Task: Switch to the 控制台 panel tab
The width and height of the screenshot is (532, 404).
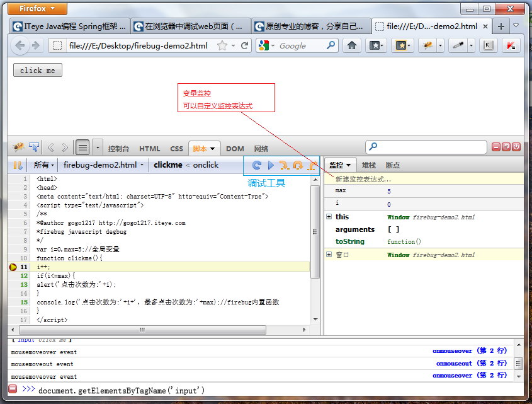Action: pos(119,148)
